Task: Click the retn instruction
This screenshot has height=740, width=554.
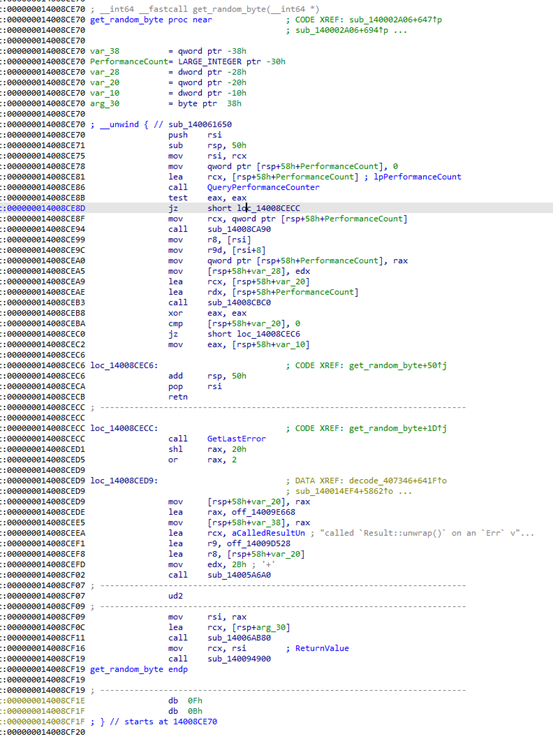Action: [178, 397]
